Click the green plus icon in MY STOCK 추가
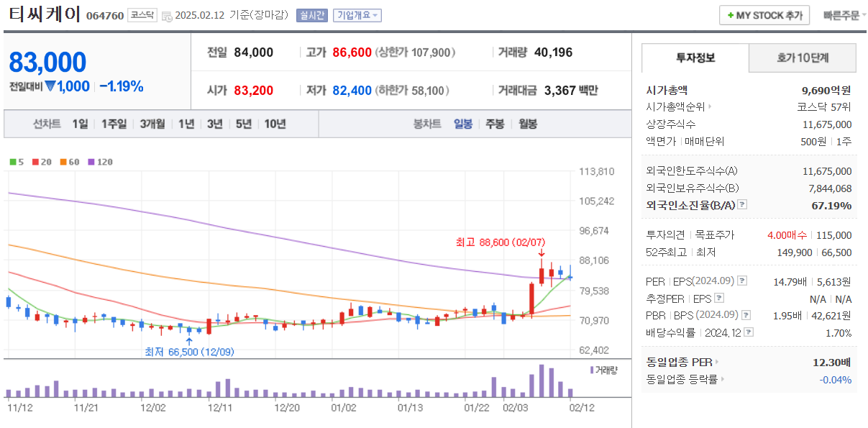Image resolution: width=868 pixels, height=428 pixels. (x=731, y=15)
